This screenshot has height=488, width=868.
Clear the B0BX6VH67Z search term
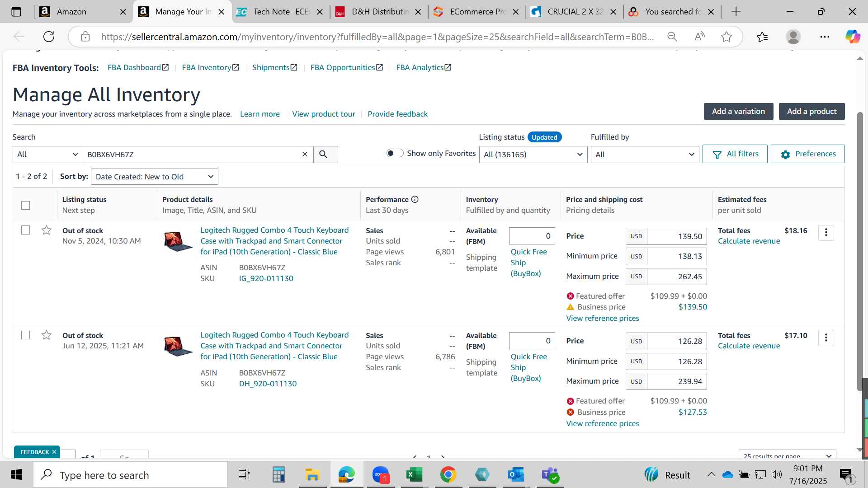click(x=305, y=154)
